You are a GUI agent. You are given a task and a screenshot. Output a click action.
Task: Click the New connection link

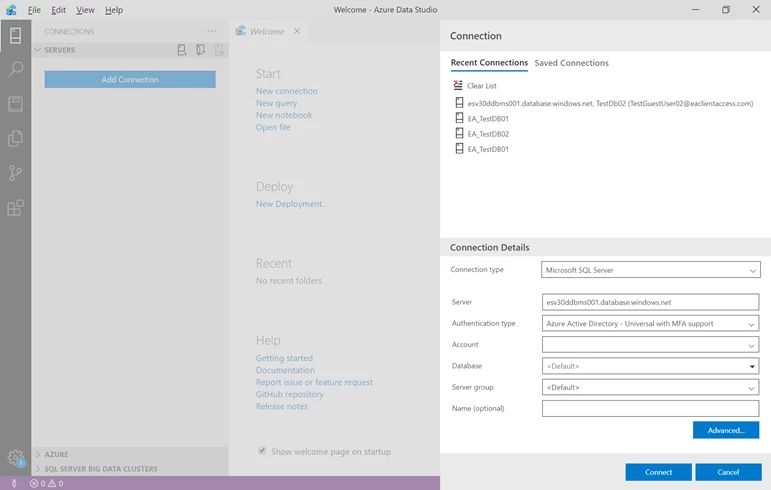pos(286,91)
